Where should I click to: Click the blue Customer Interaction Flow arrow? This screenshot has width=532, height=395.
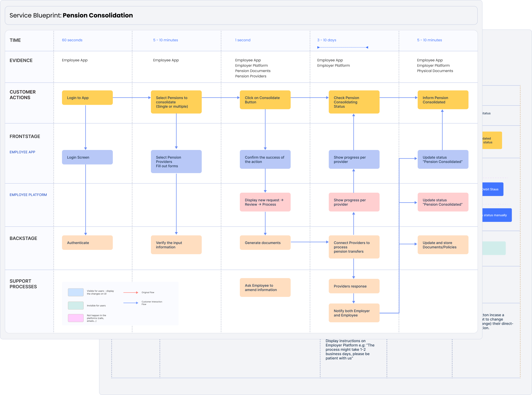click(131, 303)
